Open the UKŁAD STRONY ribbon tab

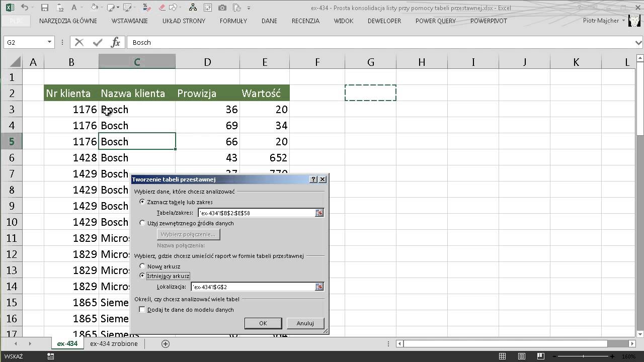(x=184, y=21)
